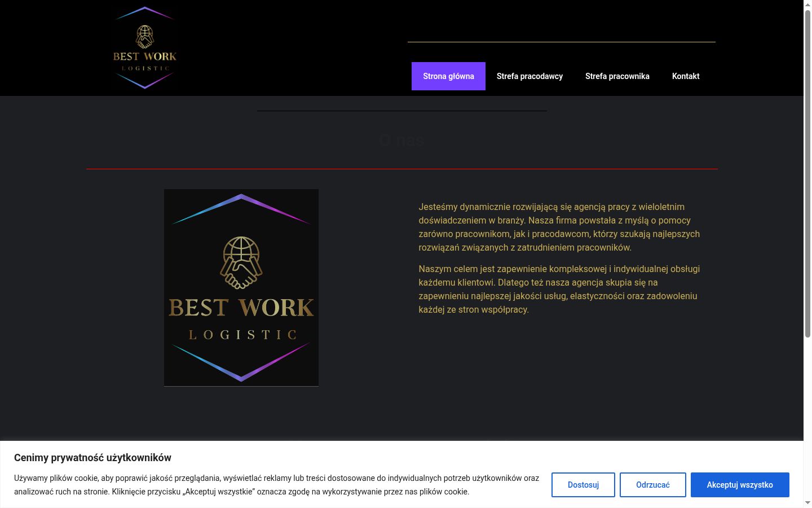Click the scrollbar down arrow

(807, 503)
